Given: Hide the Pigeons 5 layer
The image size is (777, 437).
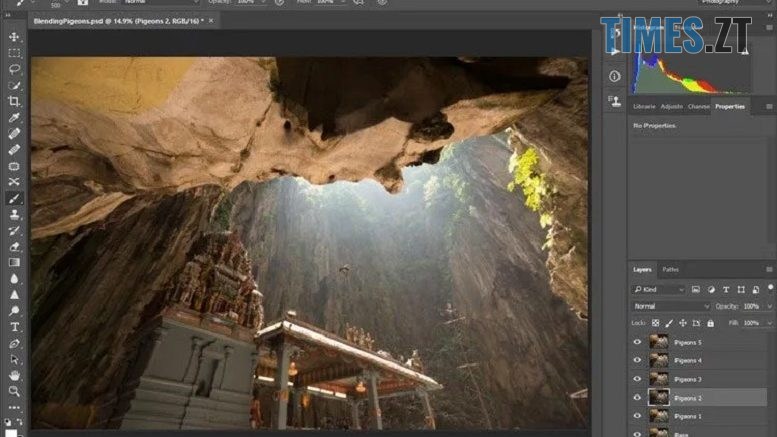Looking at the screenshot, I should tap(637, 341).
